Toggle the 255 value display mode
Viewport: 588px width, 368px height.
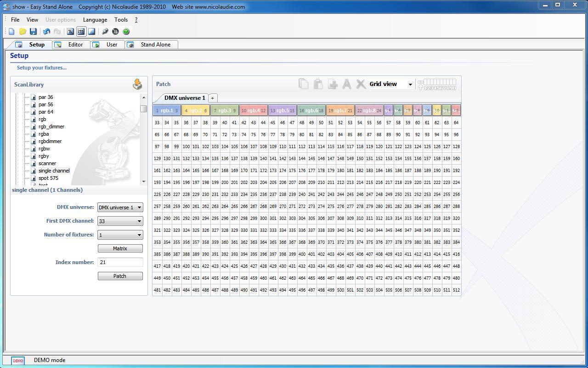pos(81,32)
